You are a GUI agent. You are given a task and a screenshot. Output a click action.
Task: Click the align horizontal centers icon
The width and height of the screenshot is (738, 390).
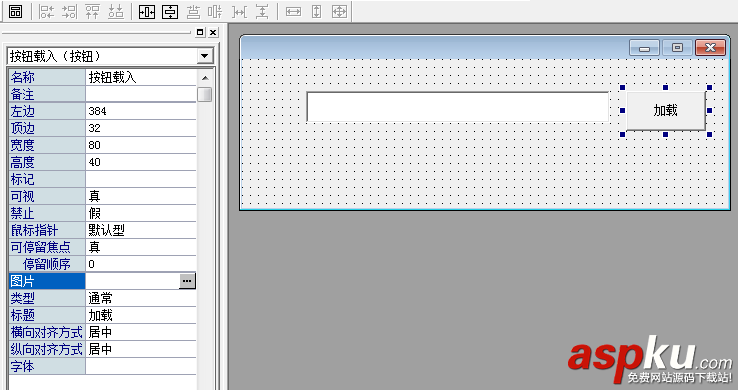point(193,11)
